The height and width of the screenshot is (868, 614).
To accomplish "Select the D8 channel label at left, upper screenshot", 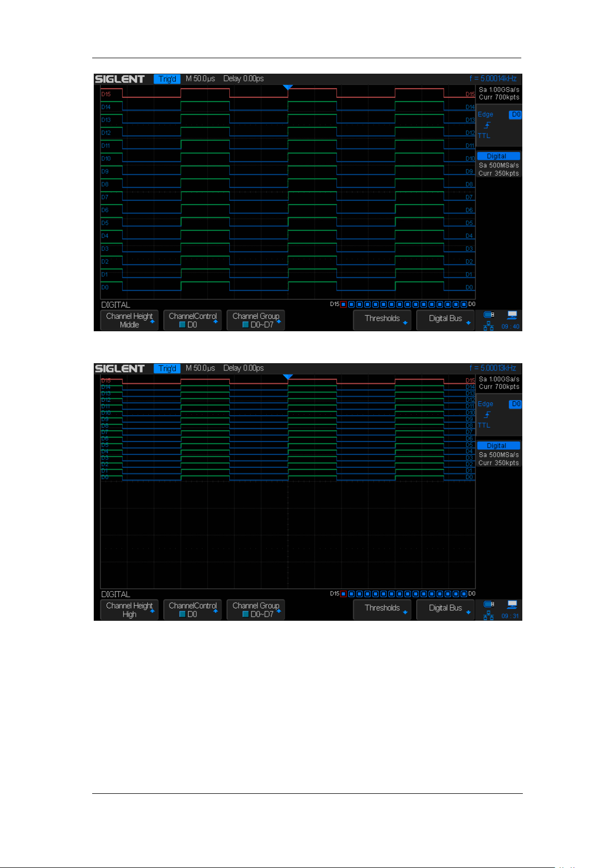I will 105,184.
